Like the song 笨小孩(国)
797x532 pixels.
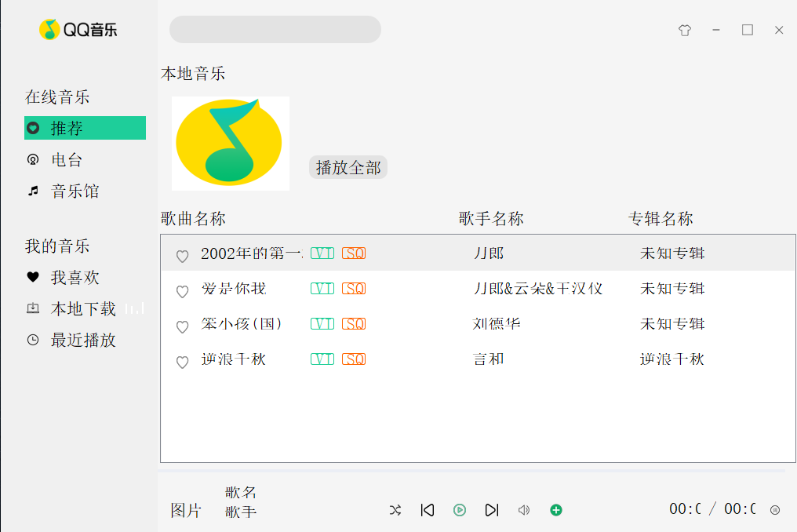[183, 326]
